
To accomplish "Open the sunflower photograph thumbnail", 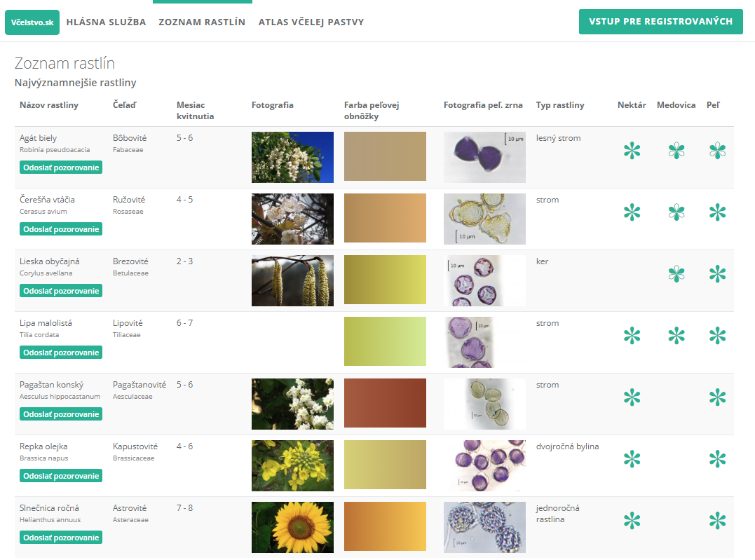I will point(292,527).
